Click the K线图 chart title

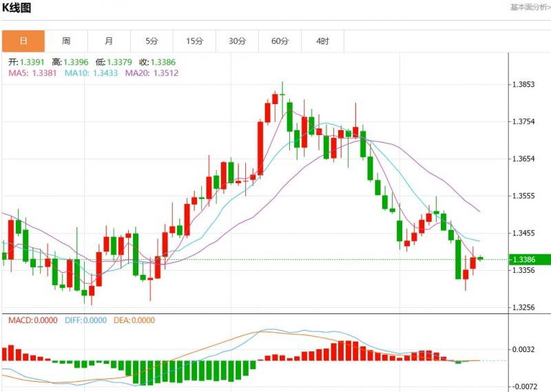pos(17,8)
